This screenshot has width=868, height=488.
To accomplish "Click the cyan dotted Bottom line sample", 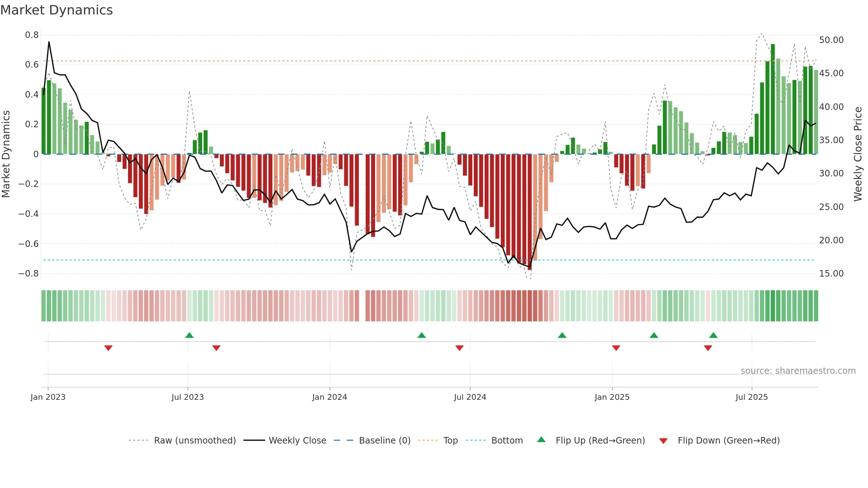I will coord(476,440).
